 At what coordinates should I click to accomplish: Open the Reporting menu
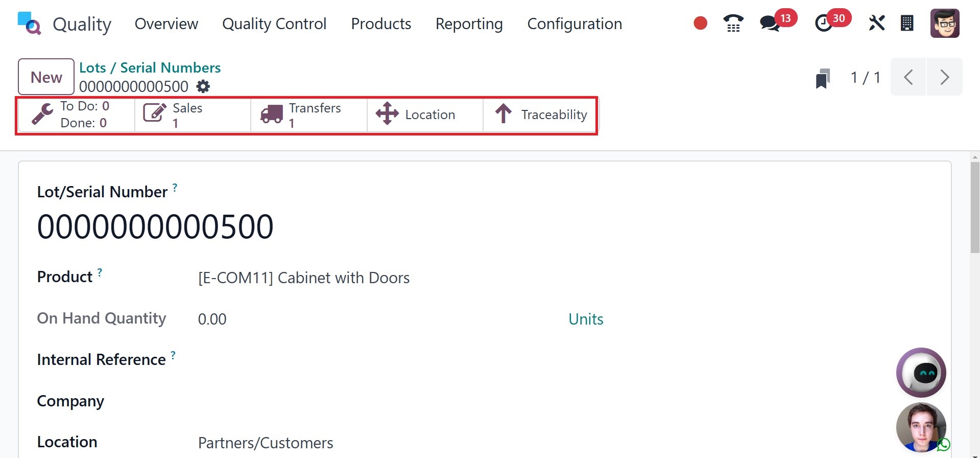pyautogui.click(x=469, y=24)
